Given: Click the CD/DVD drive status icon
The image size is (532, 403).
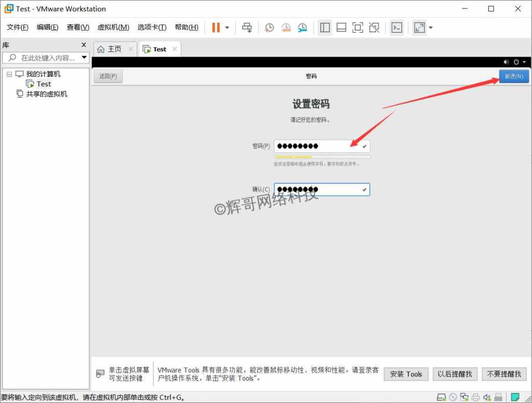Looking at the screenshot, I should coord(453,397).
